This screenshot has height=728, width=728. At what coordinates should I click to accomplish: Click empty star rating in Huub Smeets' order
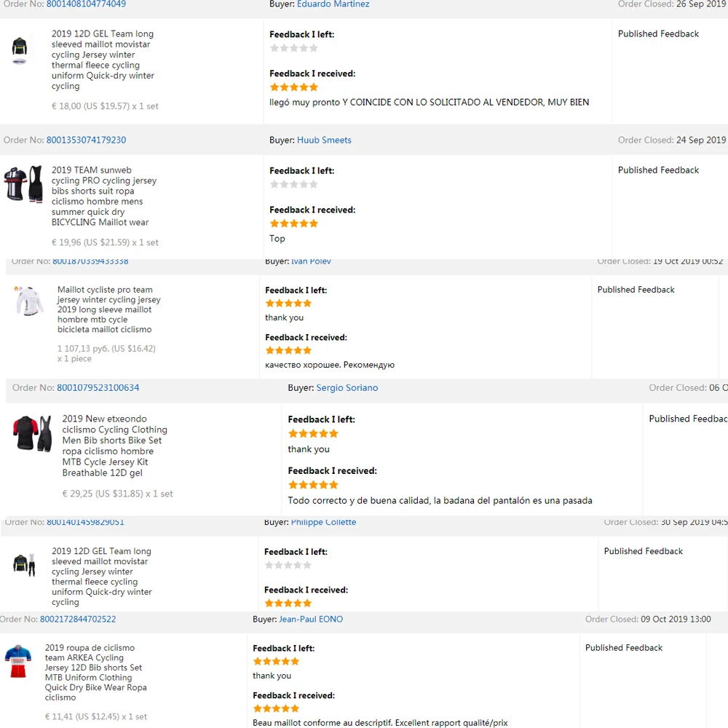[x=294, y=184]
